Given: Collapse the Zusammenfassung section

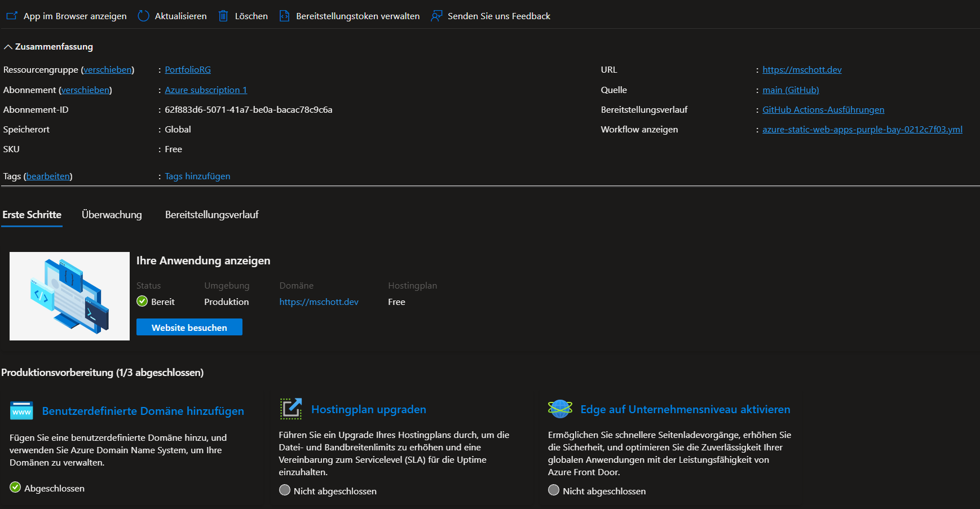Looking at the screenshot, I should [x=48, y=47].
